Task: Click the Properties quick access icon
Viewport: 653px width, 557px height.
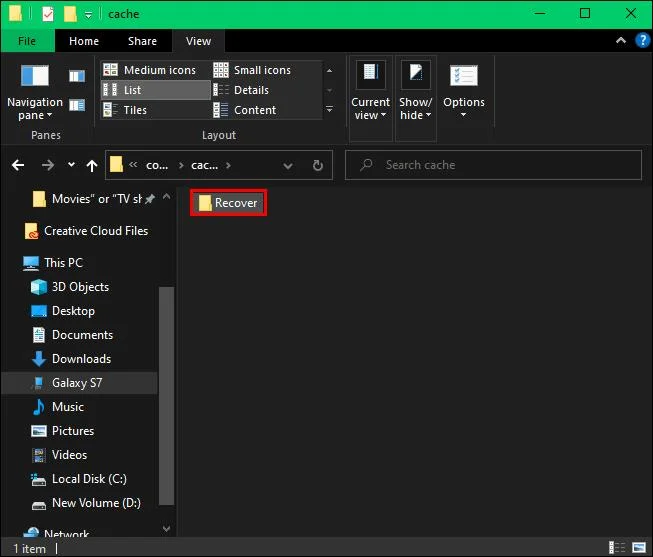Action: coord(48,14)
